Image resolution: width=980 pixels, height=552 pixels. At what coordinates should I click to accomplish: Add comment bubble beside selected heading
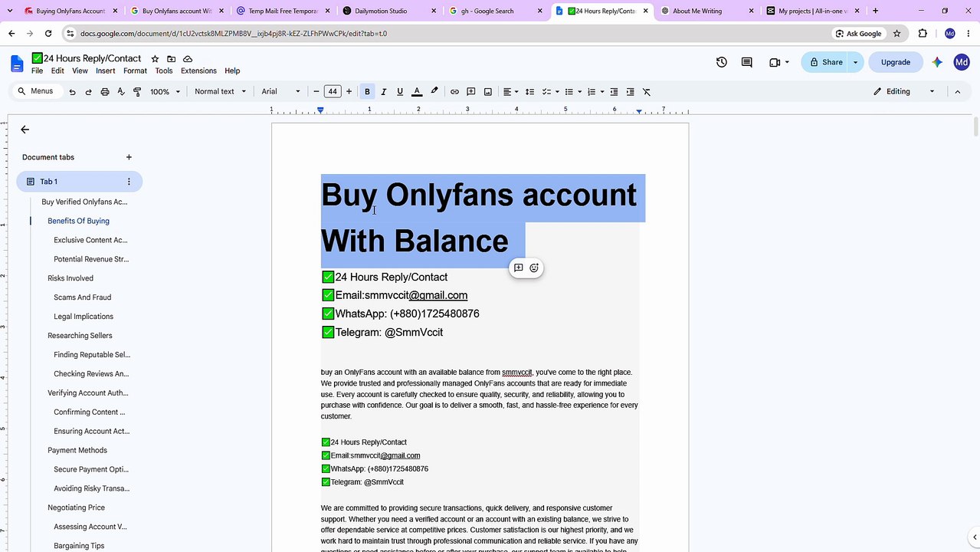point(518,268)
